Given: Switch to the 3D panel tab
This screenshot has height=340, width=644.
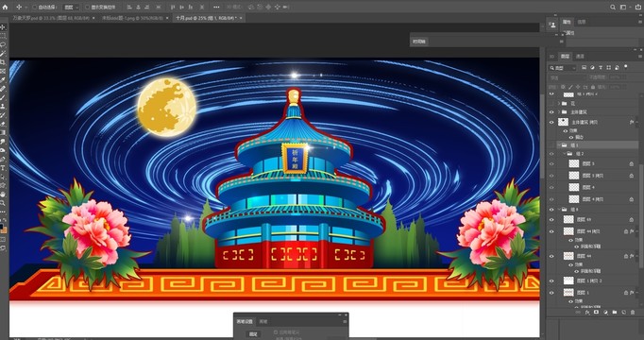Looking at the screenshot, I should [552, 57].
